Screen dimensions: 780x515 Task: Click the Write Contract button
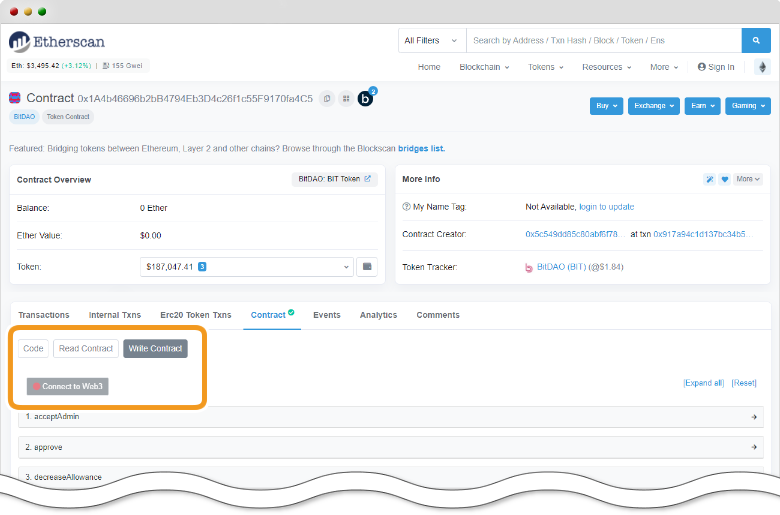155,348
